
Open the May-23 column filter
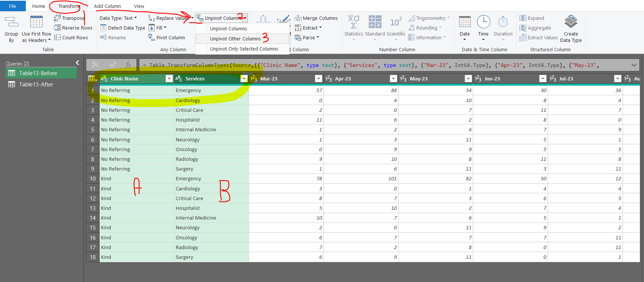pos(468,79)
